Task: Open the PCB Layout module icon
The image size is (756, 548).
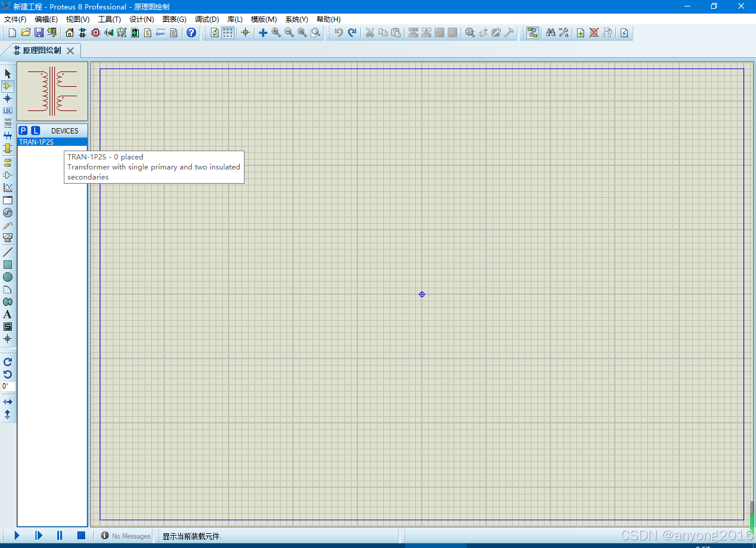Action: point(96,32)
